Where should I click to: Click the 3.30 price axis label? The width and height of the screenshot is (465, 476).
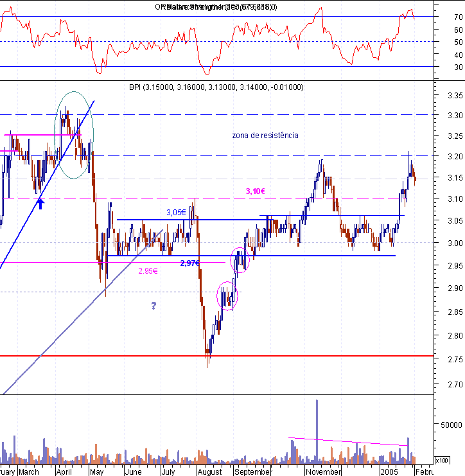(455, 116)
